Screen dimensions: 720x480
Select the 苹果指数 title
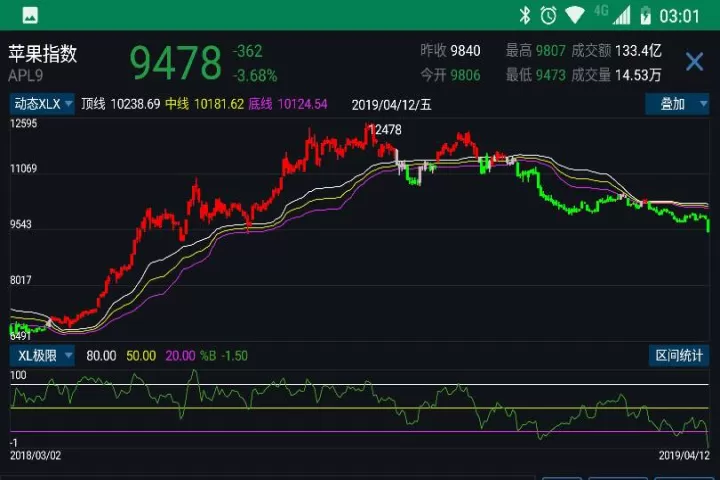coord(43,54)
